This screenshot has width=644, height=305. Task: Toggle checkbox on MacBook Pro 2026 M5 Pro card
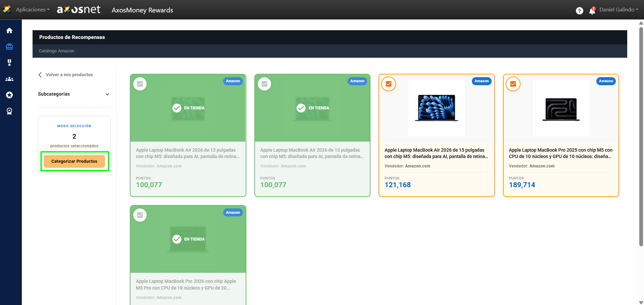click(140, 215)
